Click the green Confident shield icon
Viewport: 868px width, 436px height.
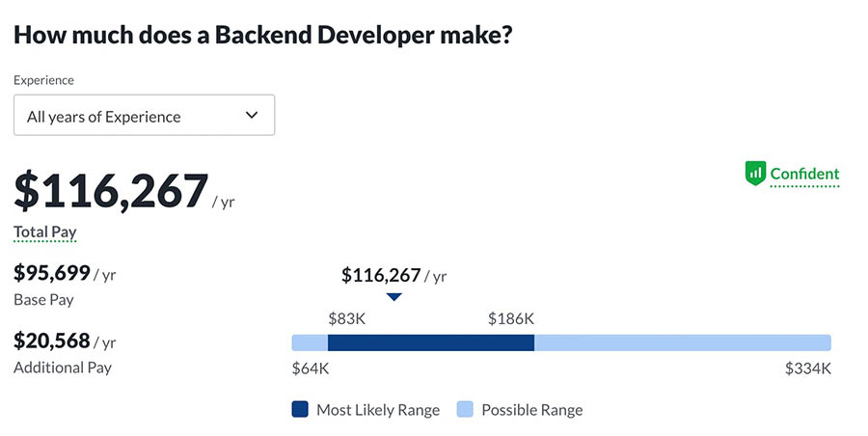(x=755, y=174)
